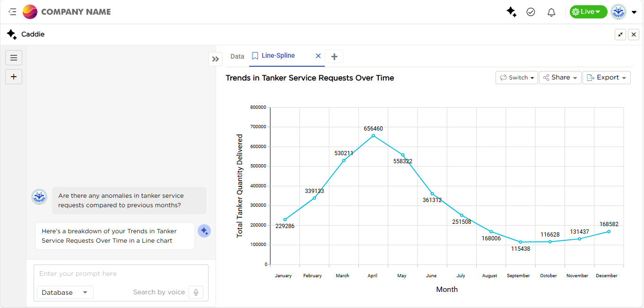
Task: Select the Line-Spline tab
Action: 278,56
